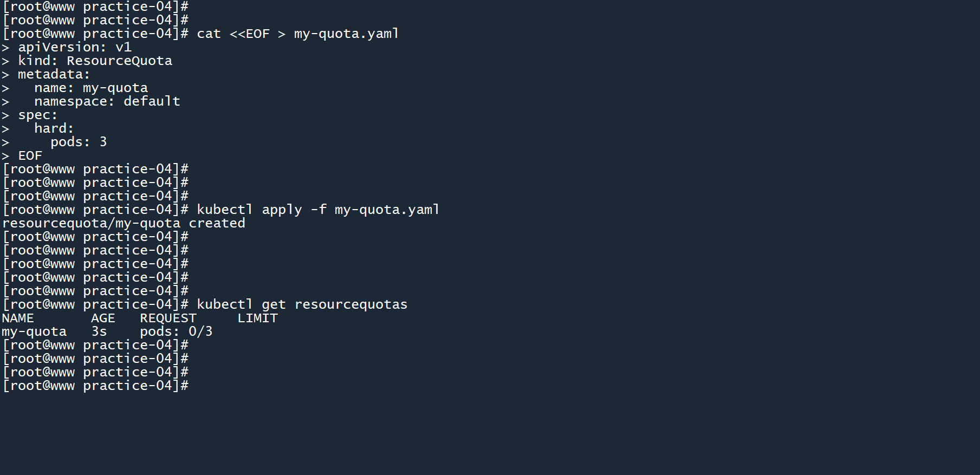
Task: Click the 'spec:' line
Action: (37, 115)
